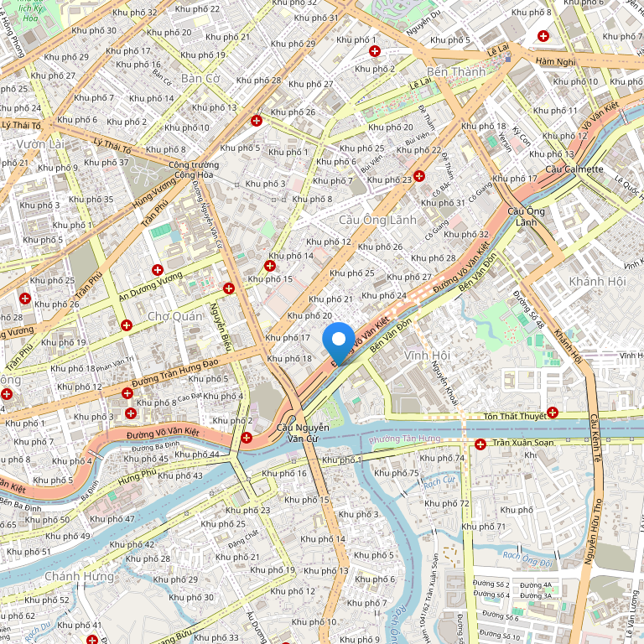Select the hospital icon beside Khu phố 23

419,176
